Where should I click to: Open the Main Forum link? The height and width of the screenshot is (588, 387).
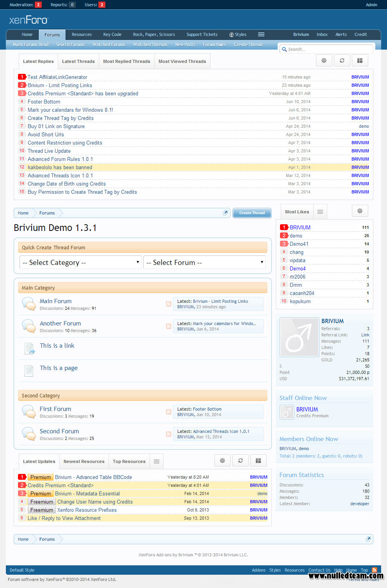[x=55, y=301]
